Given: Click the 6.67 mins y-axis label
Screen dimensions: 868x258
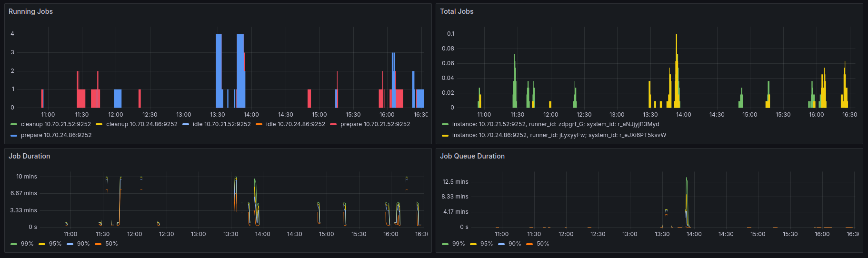Looking at the screenshot, I should coord(24,193).
